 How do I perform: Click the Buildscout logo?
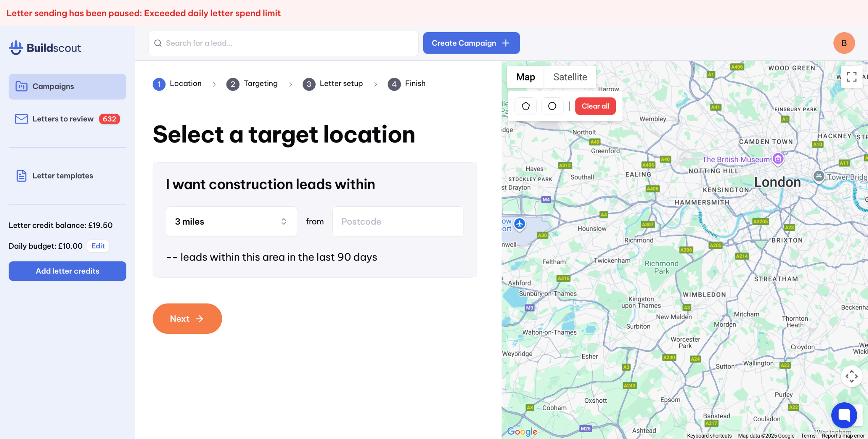(45, 48)
